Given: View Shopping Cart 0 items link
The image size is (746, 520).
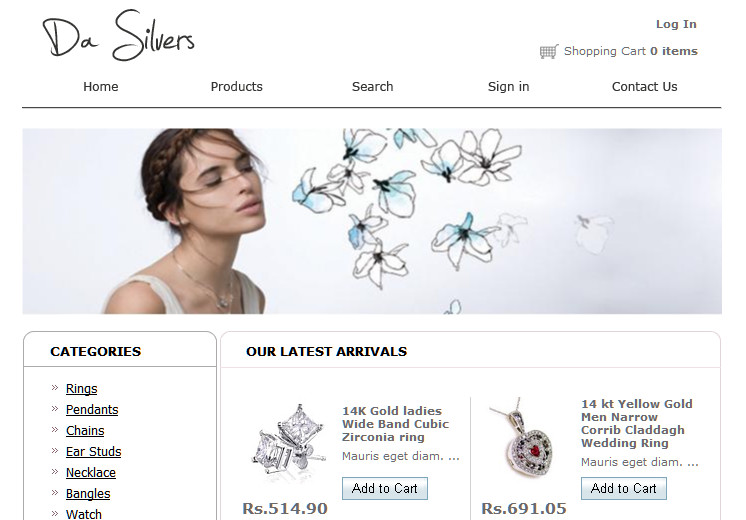Looking at the screenshot, I should (x=630, y=51).
